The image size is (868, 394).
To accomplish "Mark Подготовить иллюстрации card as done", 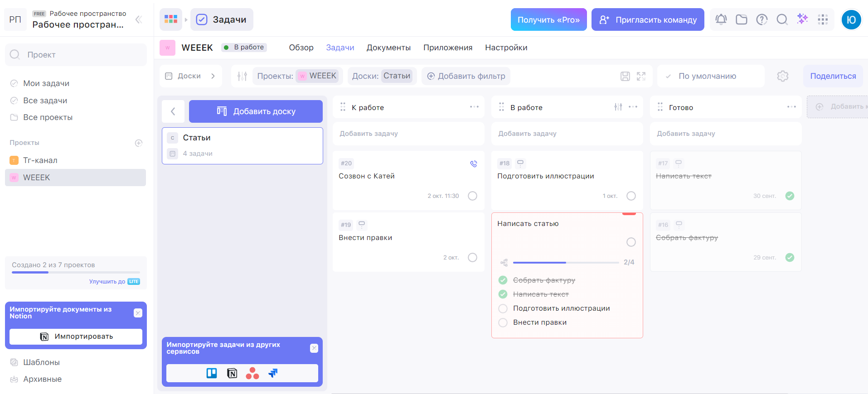I will point(631,196).
